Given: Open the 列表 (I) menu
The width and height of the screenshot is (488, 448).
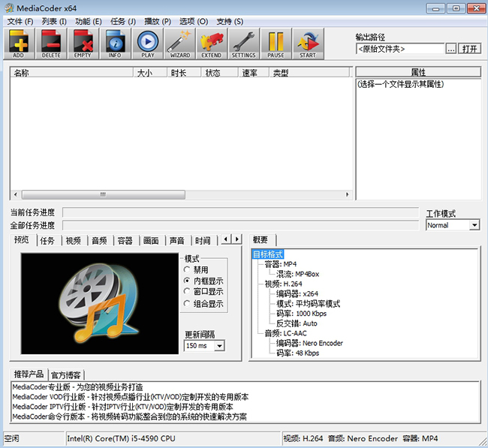Looking at the screenshot, I should click(x=54, y=22).
